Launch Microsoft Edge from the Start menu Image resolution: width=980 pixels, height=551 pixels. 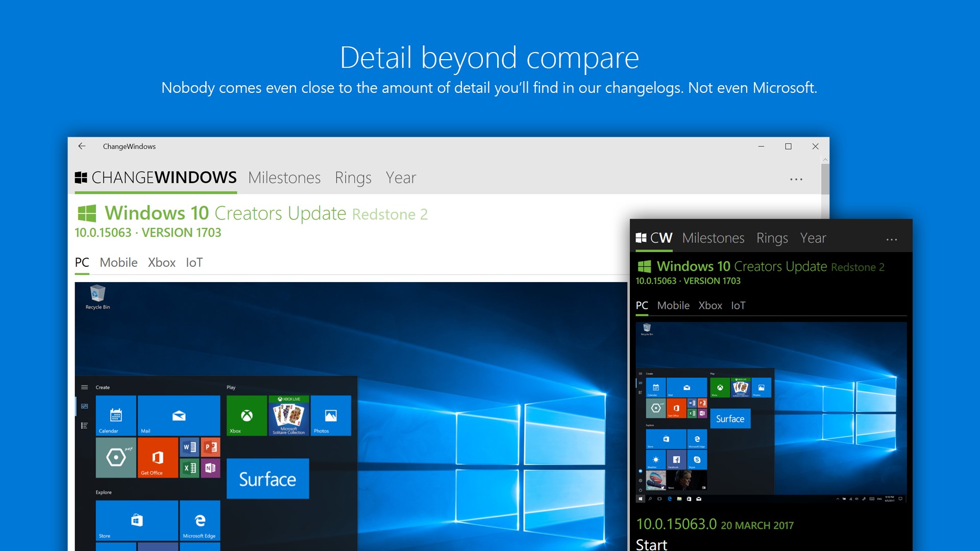pyautogui.click(x=200, y=520)
